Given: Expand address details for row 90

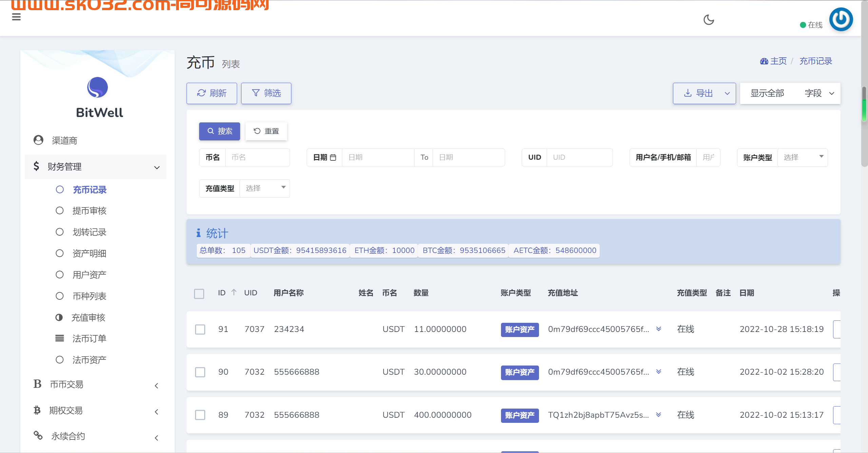Looking at the screenshot, I should point(658,372).
